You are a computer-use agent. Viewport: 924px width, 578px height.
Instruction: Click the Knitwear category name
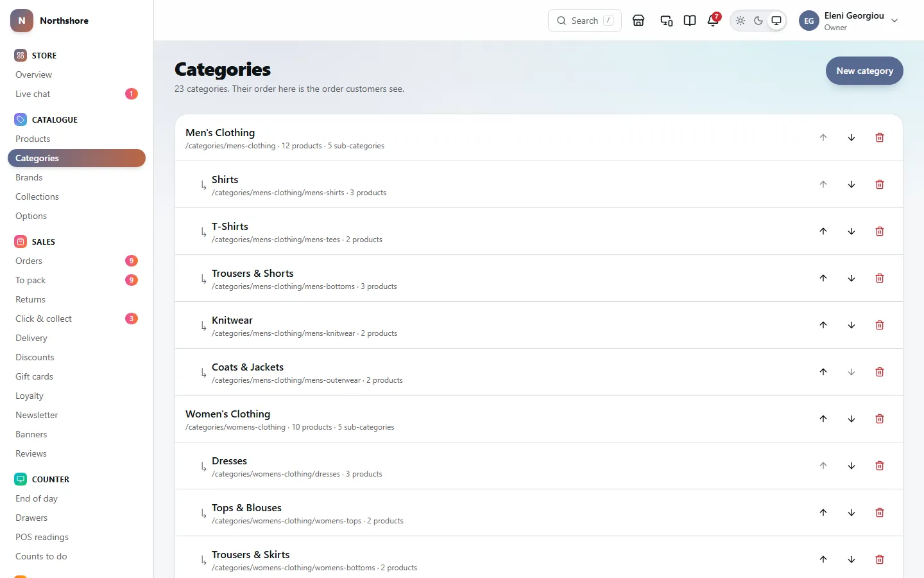pyautogui.click(x=232, y=320)
